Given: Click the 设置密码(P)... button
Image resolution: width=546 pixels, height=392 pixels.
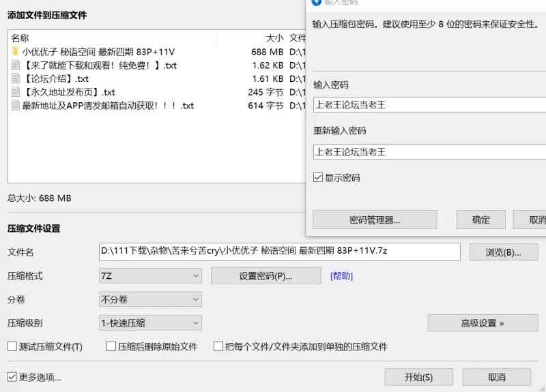Looking at the screenshot, I should pyautogui.click(x=266, y=276).
